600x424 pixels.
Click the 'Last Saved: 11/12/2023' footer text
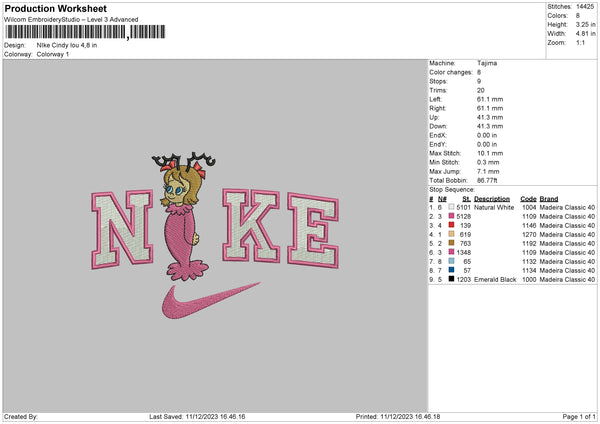point(197,416)
